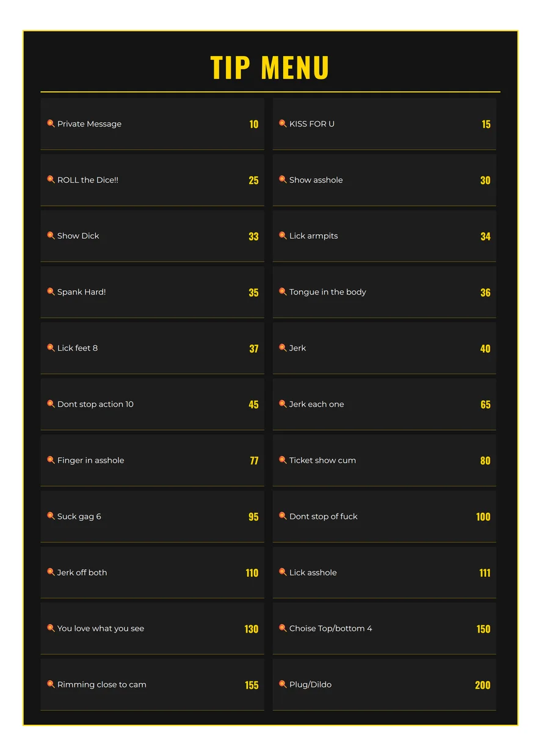The image size is (541, 756).
Task: Click the 15 token price label
Action: point(486,124)
